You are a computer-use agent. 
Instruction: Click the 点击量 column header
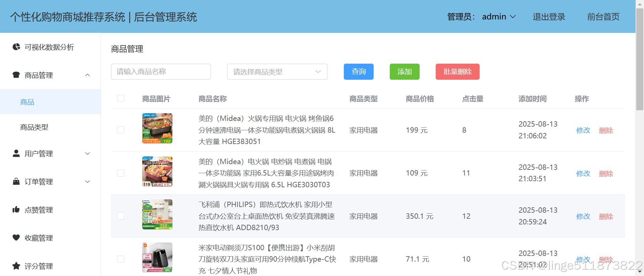(x=473, y=99)
